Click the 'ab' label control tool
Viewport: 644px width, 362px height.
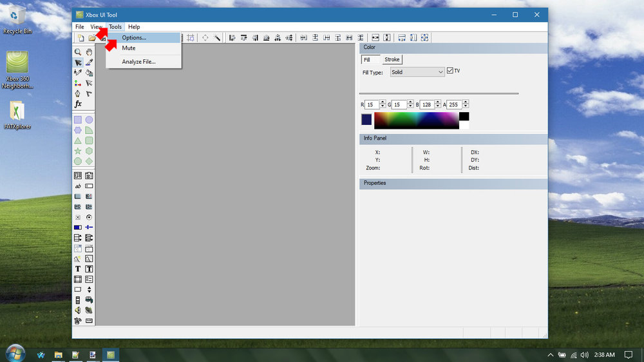point(78,186)
